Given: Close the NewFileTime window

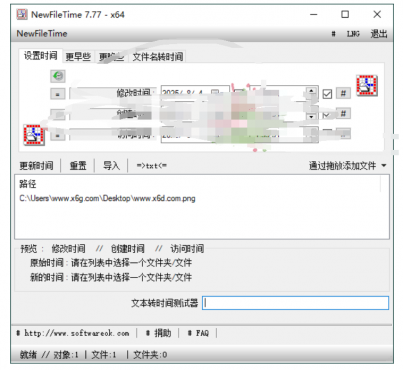Looking at the screenshot, I should click(x=377, y=14).
